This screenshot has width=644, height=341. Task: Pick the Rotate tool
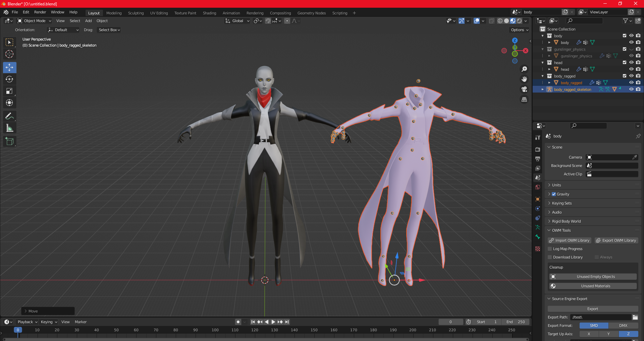pos(9,79)
